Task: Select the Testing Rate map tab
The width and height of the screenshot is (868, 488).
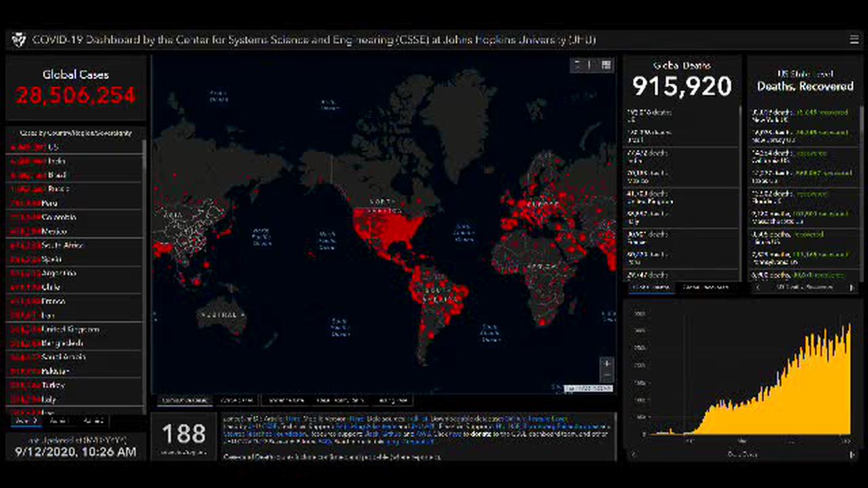Action: 392,401
